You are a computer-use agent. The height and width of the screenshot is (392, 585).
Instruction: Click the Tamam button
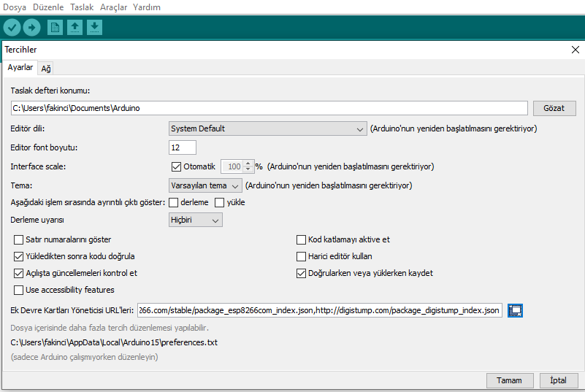tap(509, 380)
